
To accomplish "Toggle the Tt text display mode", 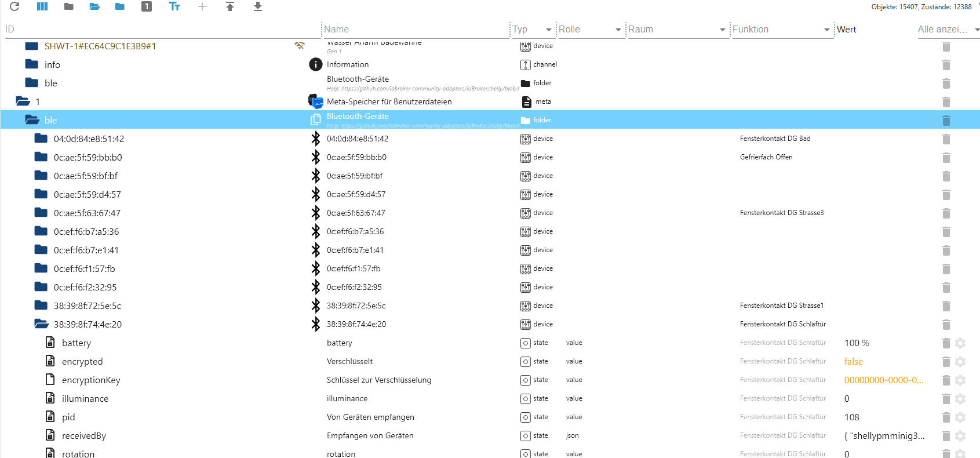I will click(x=174, y=6).
